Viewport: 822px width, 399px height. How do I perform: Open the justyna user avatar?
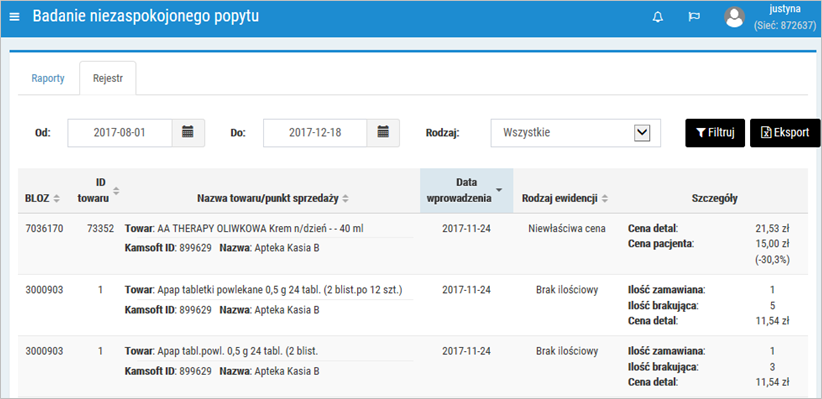pos(734,17)
